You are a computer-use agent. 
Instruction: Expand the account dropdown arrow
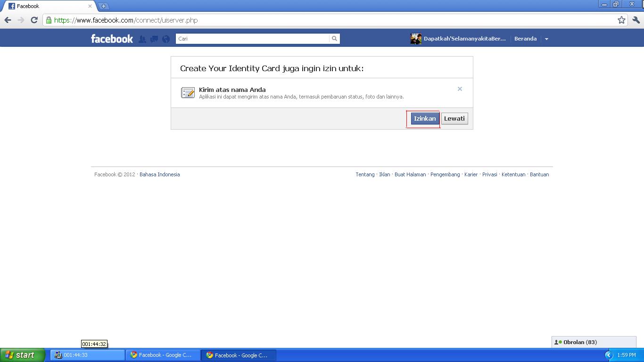[546, 39]
